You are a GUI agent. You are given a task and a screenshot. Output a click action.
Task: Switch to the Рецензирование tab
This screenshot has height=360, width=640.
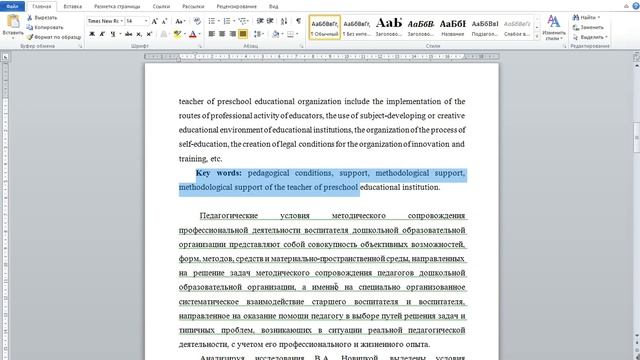pos(237,7)
